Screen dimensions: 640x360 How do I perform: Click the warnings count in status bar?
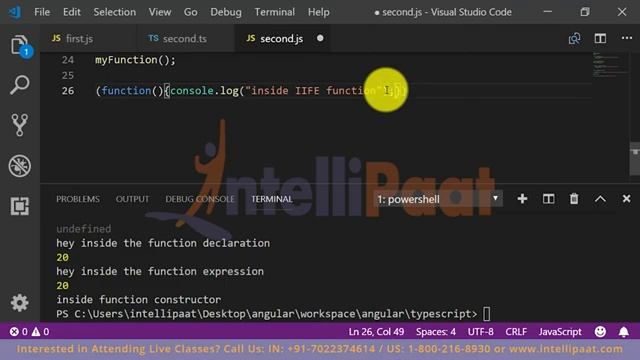click(x=40, y=331)
